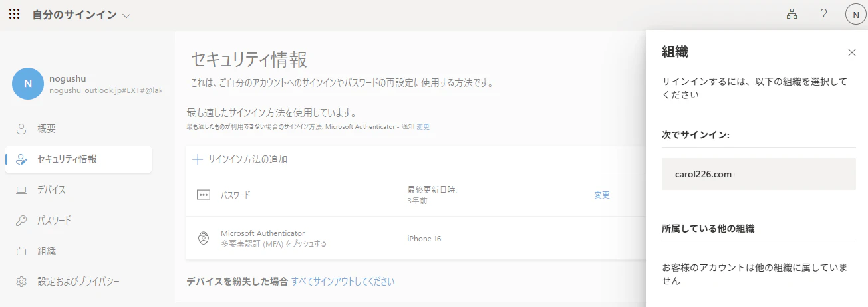Close the 組織 panel with X

852,52
